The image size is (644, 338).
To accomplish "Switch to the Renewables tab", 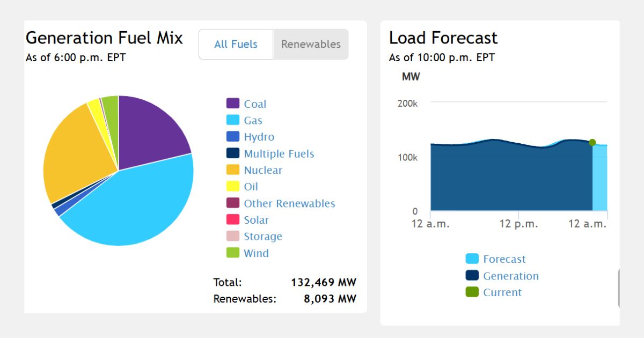I will [311, 45].
